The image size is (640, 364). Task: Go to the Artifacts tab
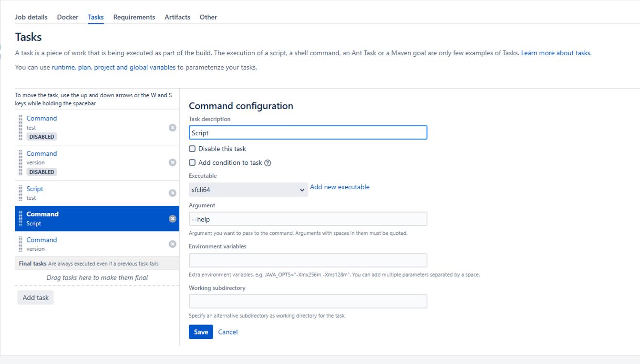(177, 17)
